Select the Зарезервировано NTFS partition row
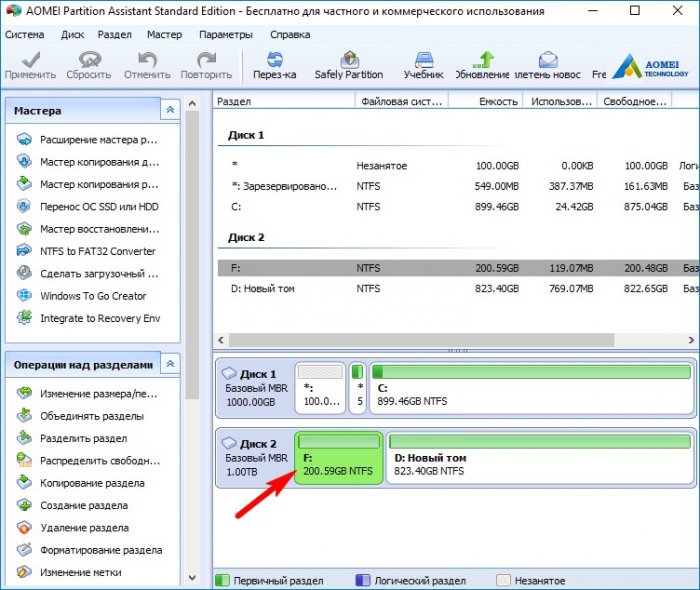 tap(458, 186)
